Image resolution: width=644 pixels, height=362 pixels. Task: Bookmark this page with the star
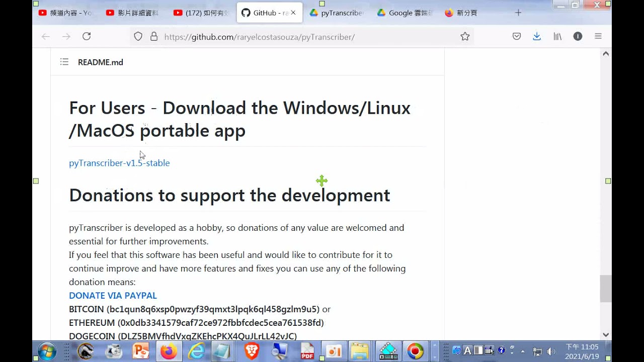[465, 36]
